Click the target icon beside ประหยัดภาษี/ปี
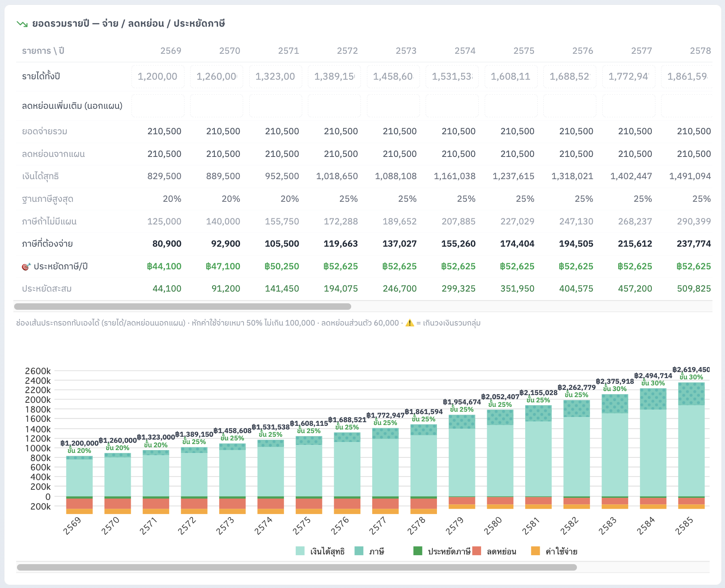The image size is (725, 588). pos(26,267)
